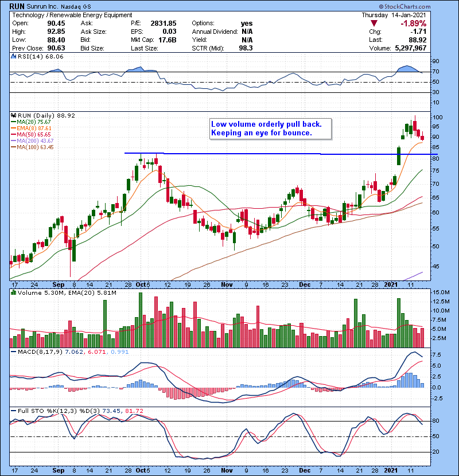Click the -1.89% percent change value
The height and width of the screenshot is (476, 459).
pos(413,24)
